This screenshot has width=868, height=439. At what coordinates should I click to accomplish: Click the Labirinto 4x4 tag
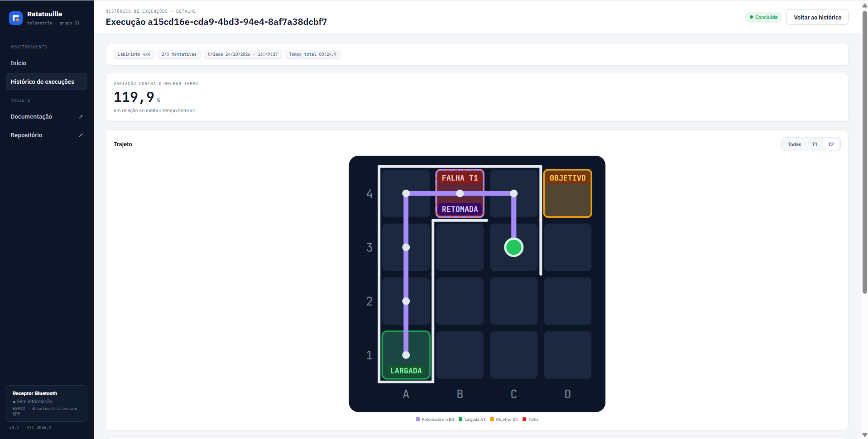(x=134, y=54)
